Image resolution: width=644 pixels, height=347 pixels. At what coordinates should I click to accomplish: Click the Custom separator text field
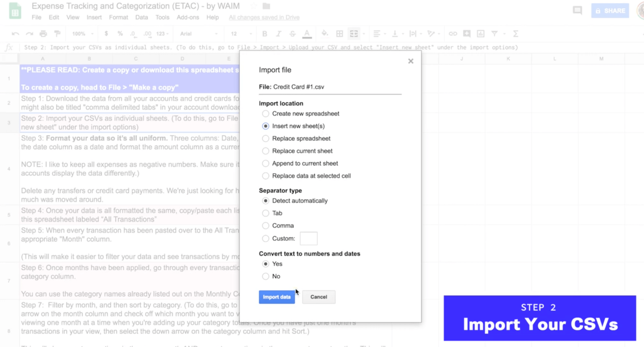309,239
